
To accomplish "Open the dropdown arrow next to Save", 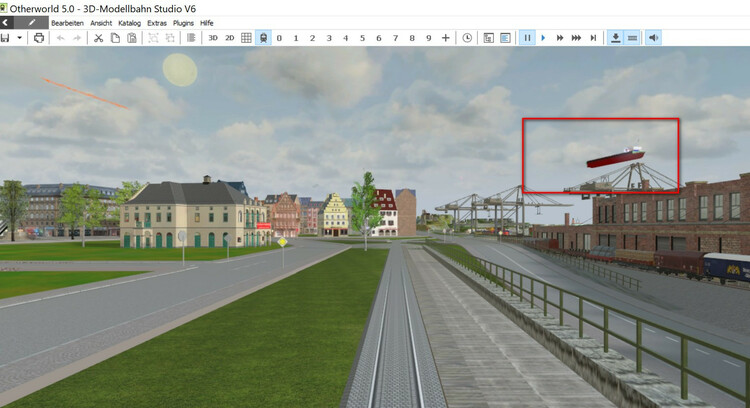I will click(19, 38).
